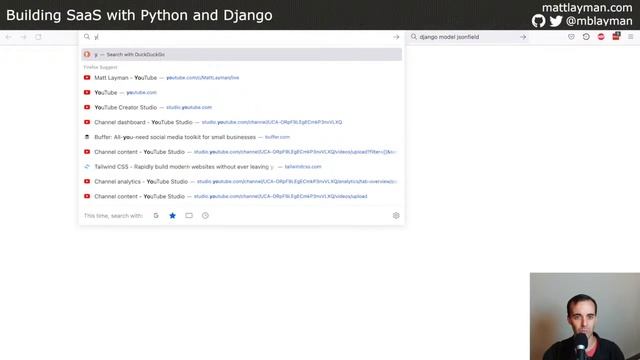Click the 'Firefox Suggest' label
The height and width of the screenshot is (360, 640).
(100, 67)
